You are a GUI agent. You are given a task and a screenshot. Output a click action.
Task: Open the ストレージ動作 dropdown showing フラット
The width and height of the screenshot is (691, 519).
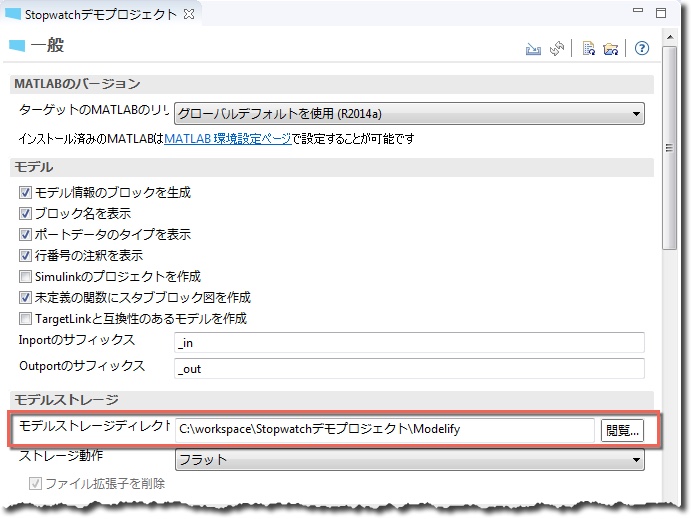(x=409, y=460)
